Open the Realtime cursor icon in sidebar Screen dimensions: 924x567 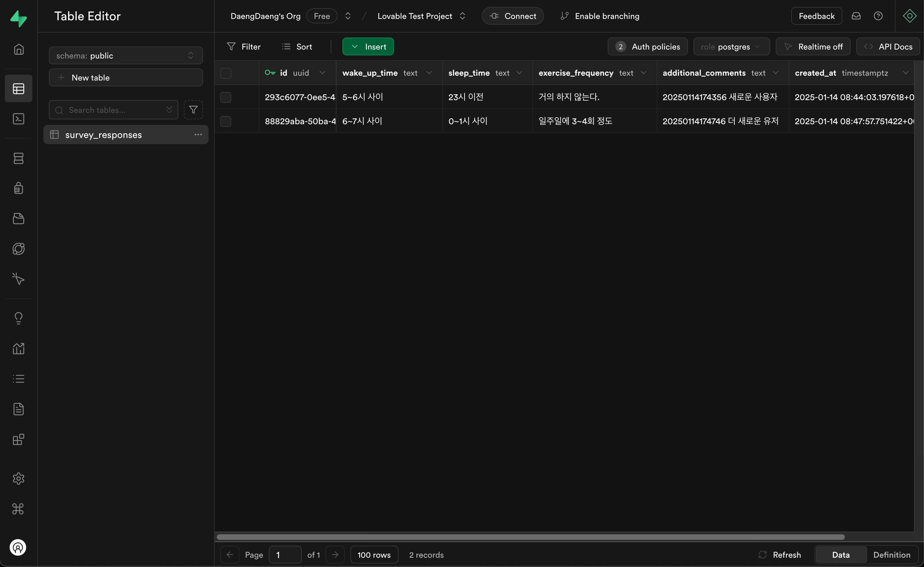point(18,279)
